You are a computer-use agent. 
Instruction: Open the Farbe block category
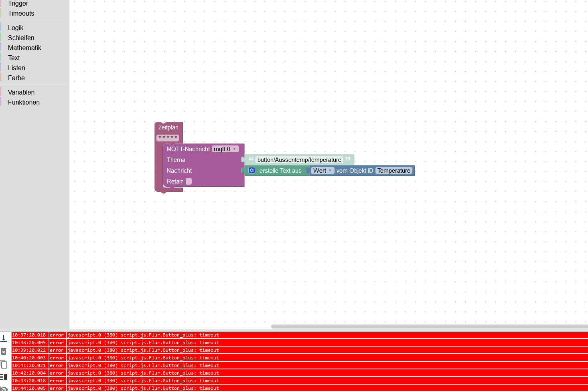click(16, 78)
